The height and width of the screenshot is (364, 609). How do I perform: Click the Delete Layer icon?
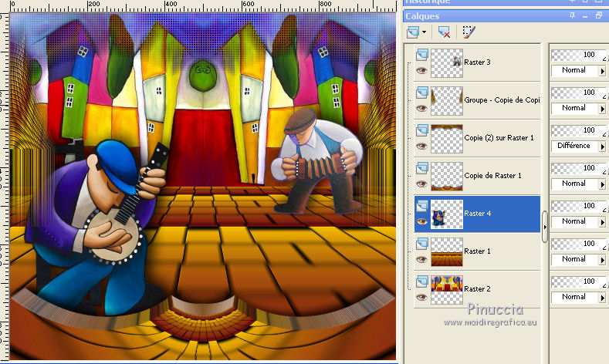[x=444, y=32]
